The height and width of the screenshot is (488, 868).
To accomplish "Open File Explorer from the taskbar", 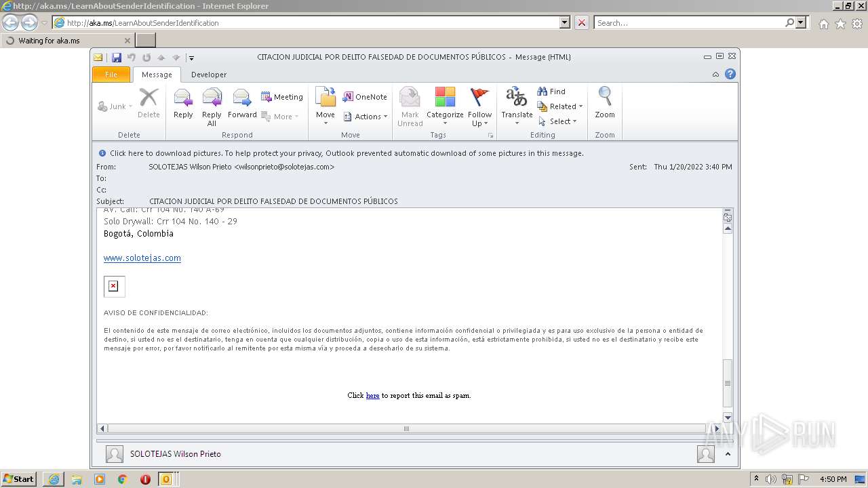I will [77, 479].
